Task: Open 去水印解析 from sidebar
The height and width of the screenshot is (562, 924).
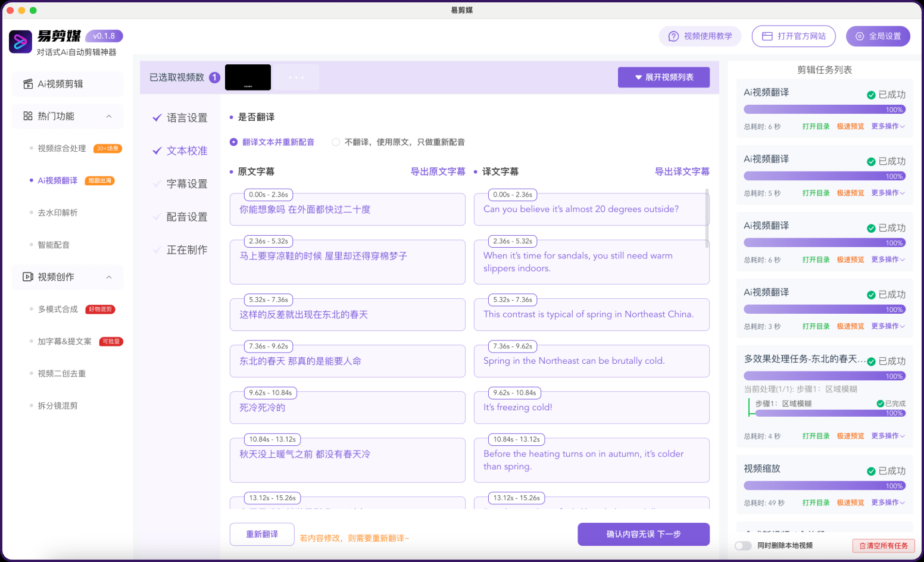Action: tap(57, 212)
